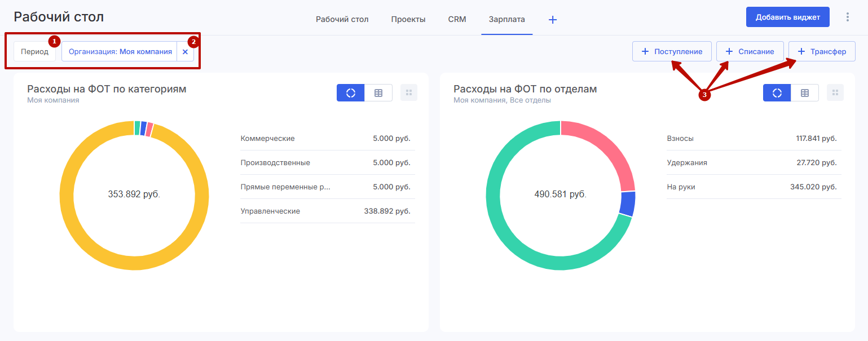This screenshot has width=868, height=341.
Task: Click the drag handle on the категории widget
Action: coord(409,93)
